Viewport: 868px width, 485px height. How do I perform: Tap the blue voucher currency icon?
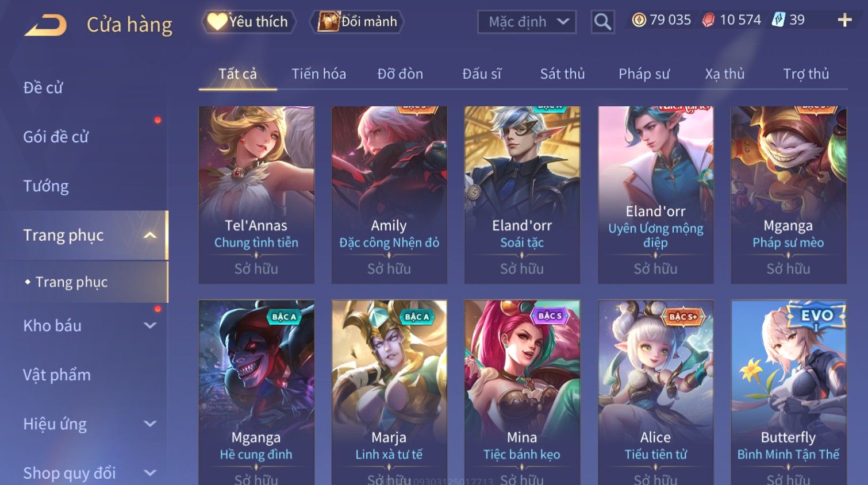[x=778, y=20]
